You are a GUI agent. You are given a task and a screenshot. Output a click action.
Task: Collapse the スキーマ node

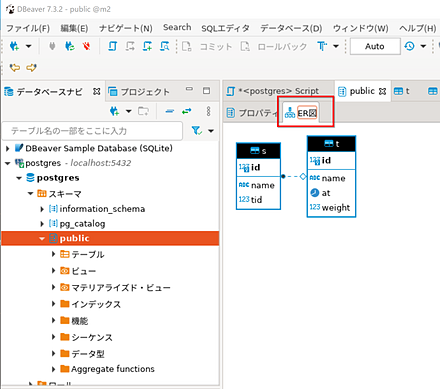(30, 194)
